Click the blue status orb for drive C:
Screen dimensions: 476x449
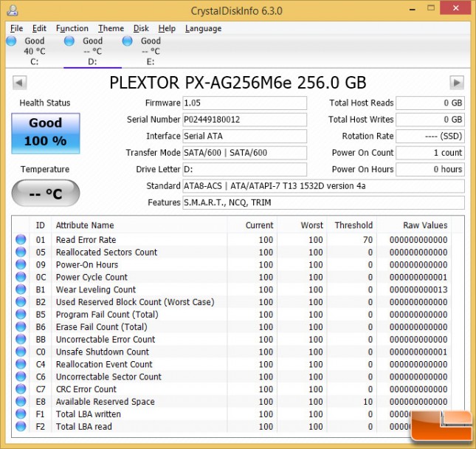(11, 41)
